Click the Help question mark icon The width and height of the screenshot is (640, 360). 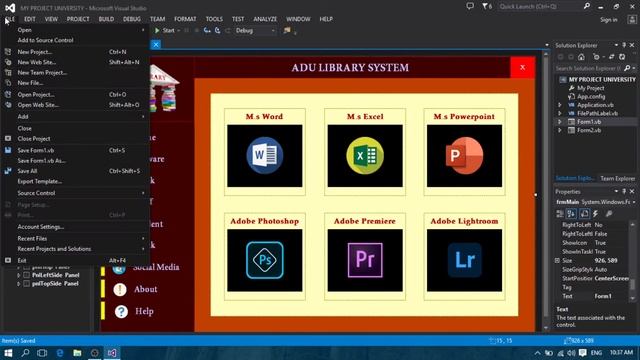pyautogui.click(x=121, y=311)
